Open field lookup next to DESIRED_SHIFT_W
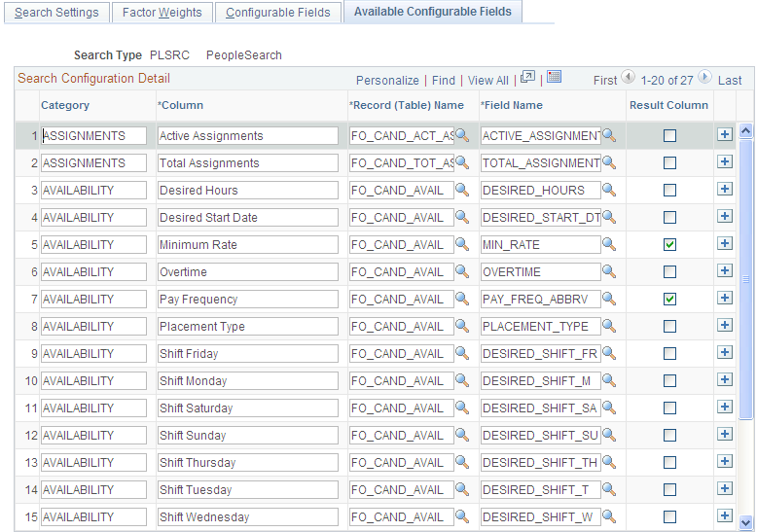The image size is (757, 532). pos(609,517)
